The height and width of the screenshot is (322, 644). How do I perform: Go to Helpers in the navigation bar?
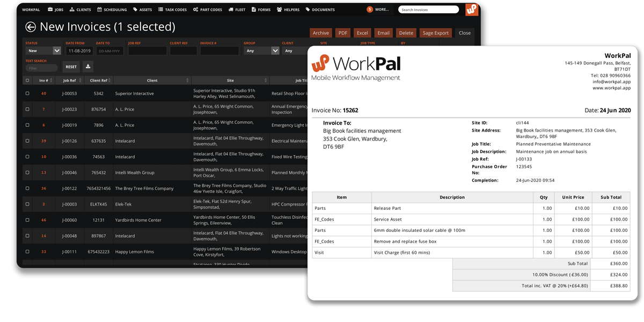click(x=288, y=10)
